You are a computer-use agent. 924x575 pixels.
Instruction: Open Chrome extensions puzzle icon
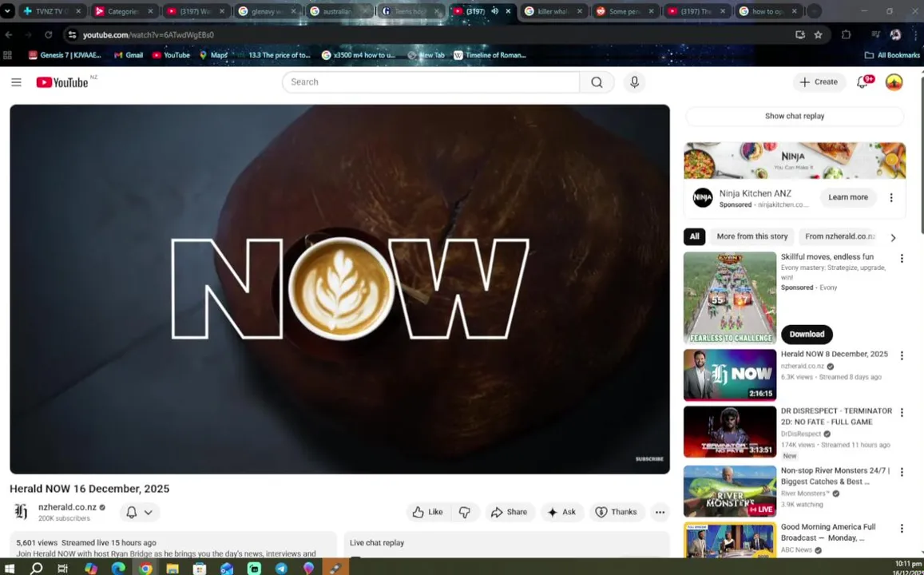(x=847, y=35)
